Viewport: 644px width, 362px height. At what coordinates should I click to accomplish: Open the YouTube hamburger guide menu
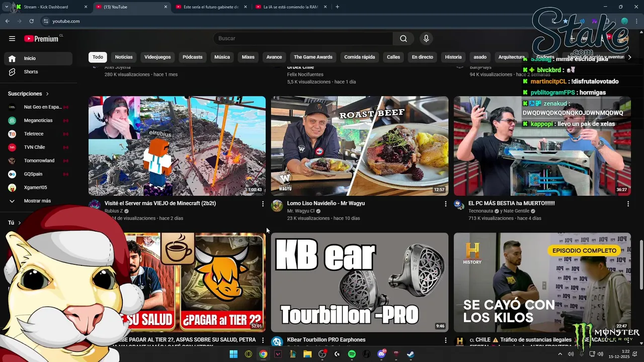tap(12, 39)
